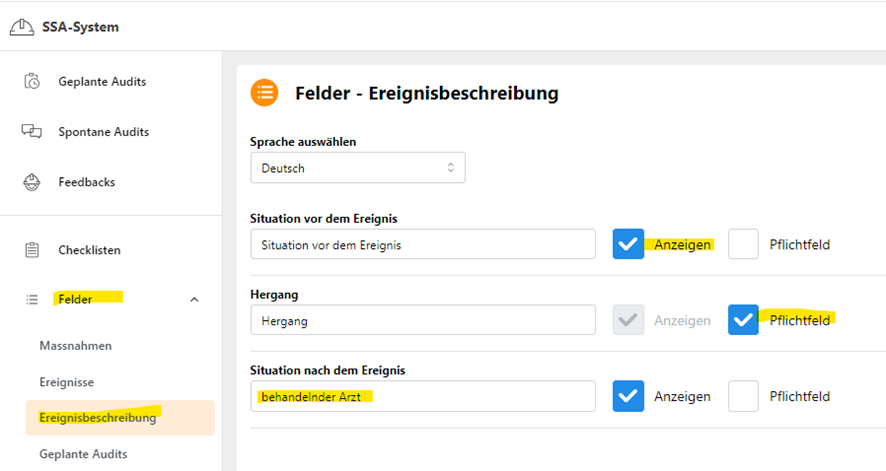886x471 pixels.
Task: Open the Ereignisse submenu item
Action: pos(67,382)
